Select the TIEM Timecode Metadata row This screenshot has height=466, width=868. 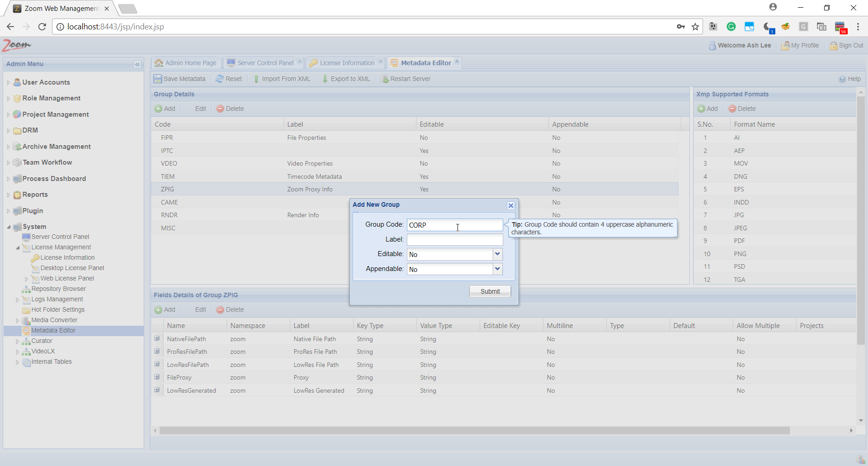[x=415, y=176]
